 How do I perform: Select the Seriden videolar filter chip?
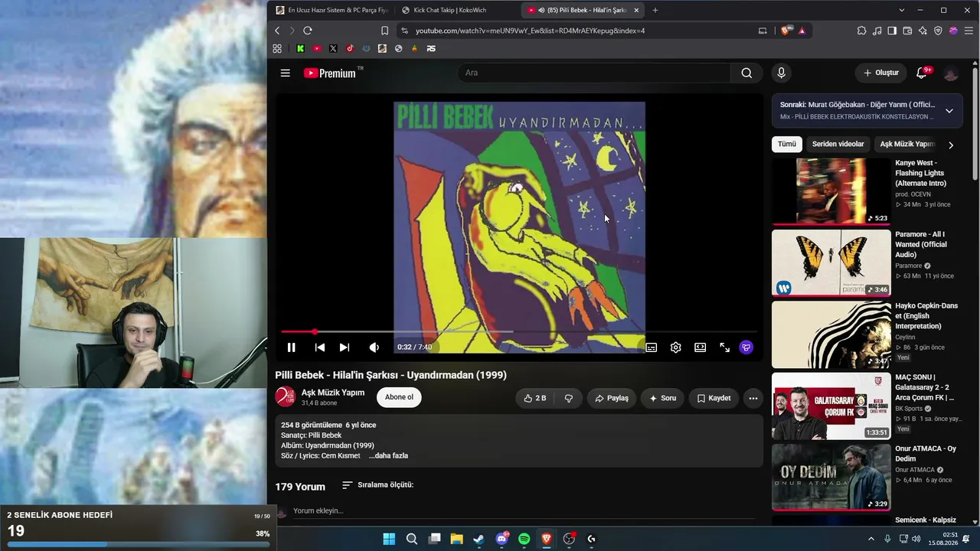[838, 144]
